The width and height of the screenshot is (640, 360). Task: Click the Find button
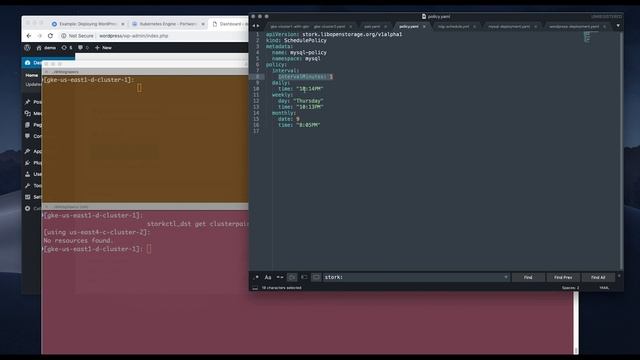[528, 277]
